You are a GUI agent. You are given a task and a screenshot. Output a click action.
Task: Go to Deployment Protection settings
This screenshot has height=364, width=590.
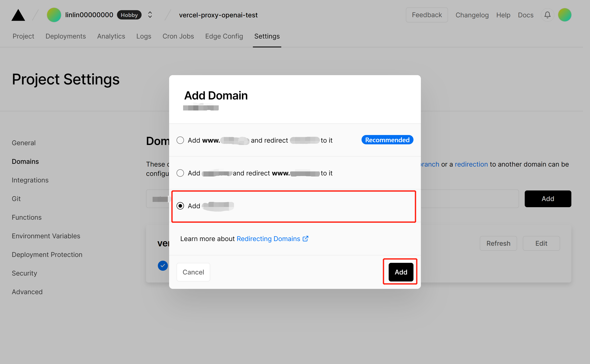(x=47, y=254)
